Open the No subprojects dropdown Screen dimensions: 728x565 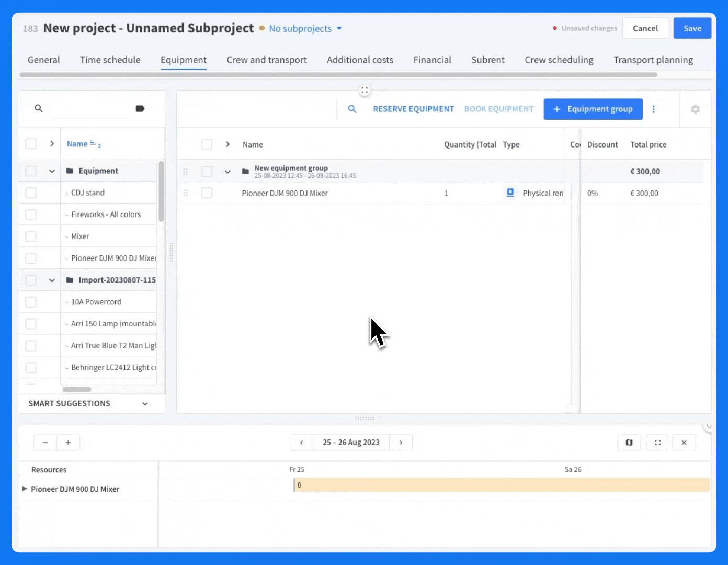(x=305, y=28)
